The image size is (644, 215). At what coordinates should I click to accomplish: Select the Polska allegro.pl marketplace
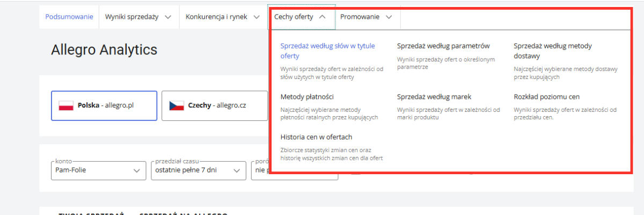(104, 105)
